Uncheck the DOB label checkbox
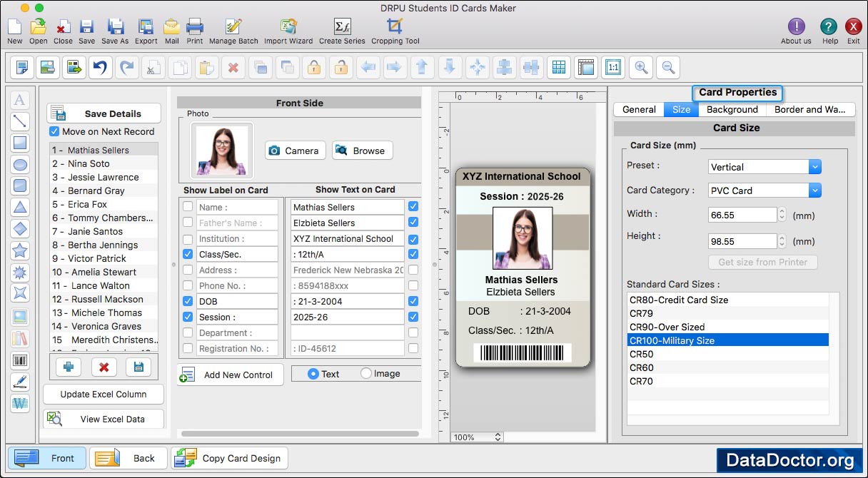This screenshot has height=478, width=868. [188, 301]
